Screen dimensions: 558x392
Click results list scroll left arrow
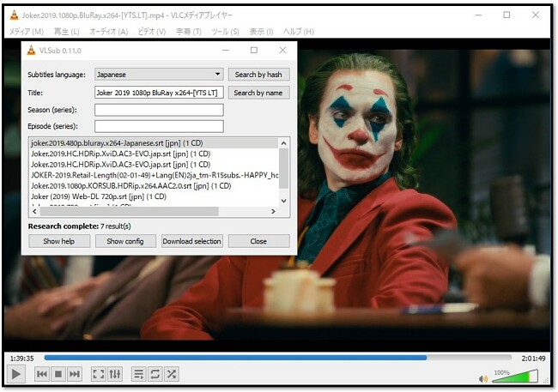coord(34,211)
